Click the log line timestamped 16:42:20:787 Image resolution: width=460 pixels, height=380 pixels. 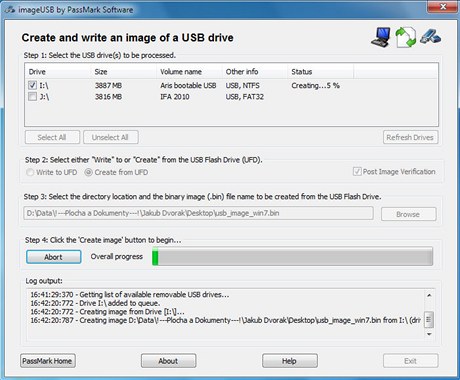(x=226, y=320)
